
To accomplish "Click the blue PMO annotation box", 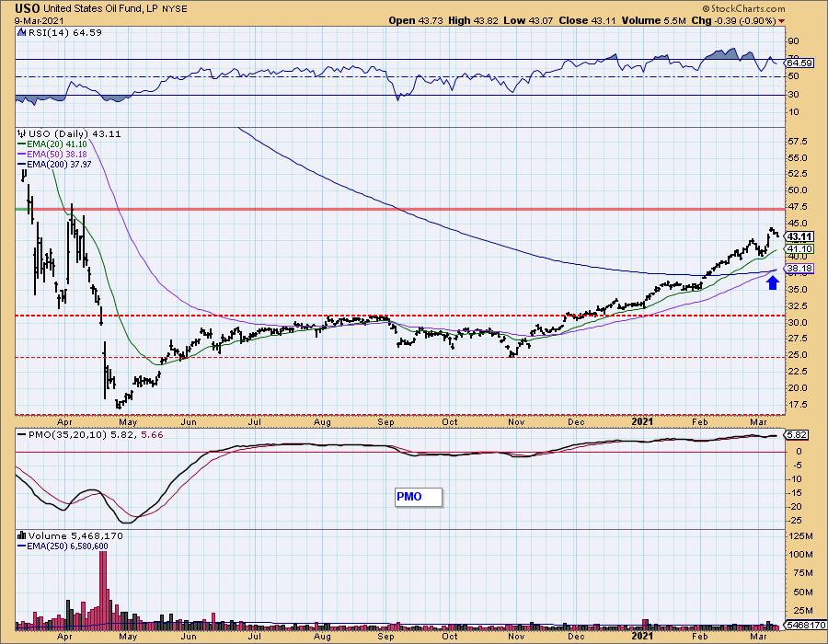I will coord(419,497).
